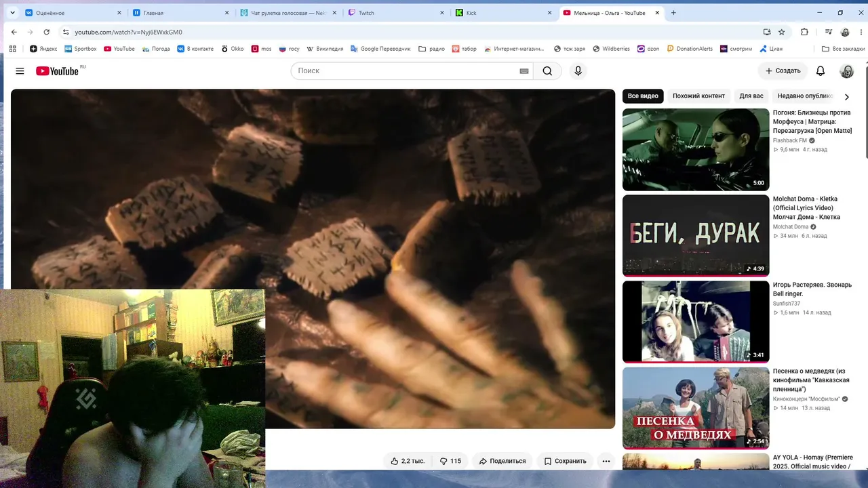Image resolution: width=868 pixels, height=488 pixels.
Task: Open the Molchat Doma Kletka thumbnail
Action: click(x=696, y=236)
